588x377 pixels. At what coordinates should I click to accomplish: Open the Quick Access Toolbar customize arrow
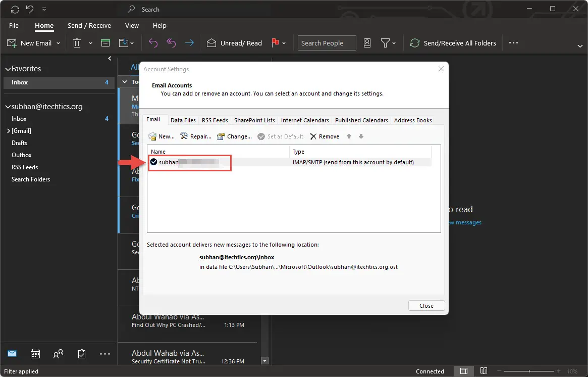(x=44, y=9)
